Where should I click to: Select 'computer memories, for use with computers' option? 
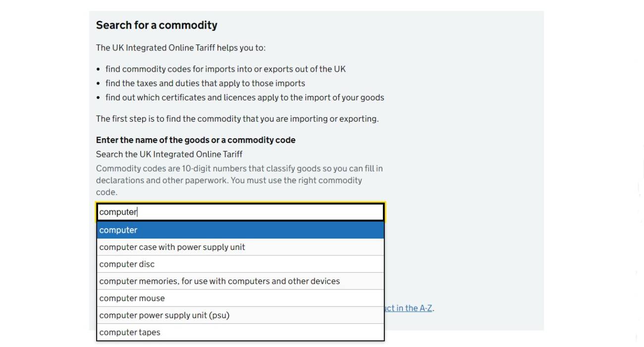(x=240, y=281)
